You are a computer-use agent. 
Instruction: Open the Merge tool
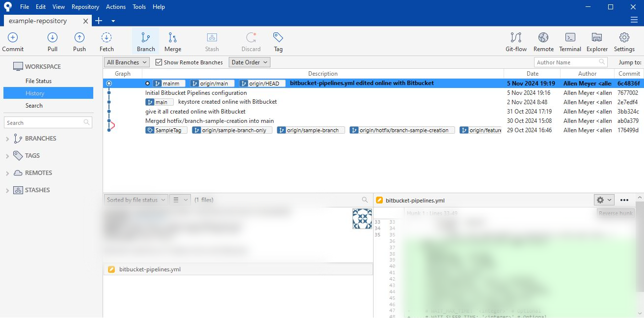173,42
